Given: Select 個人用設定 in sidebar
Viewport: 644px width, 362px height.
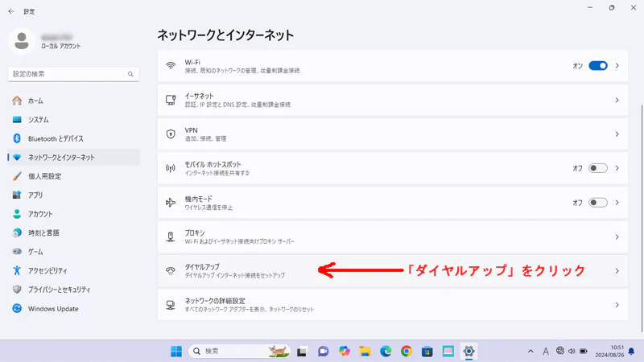Looking at the screenshot, I should (74, 176).
